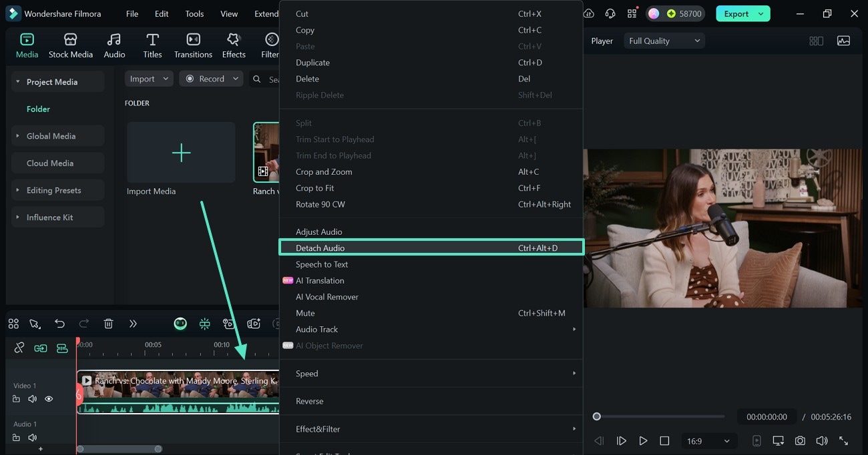This screenshot has width=868, height=455.
Task: Choose Detach Audio from context menu
Action: pos(431,248)
